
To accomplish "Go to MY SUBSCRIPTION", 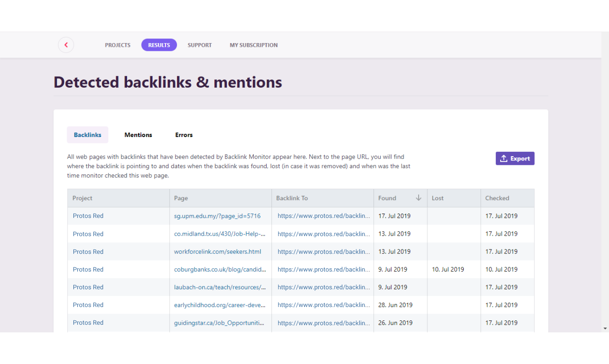I will [x=253, y=45].
